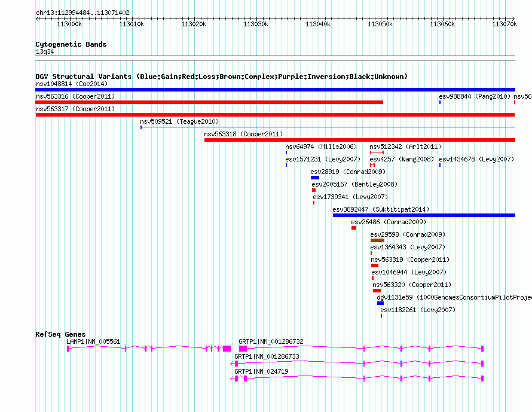532x412 pixels.
Task: Open variant nsv509521 (Teague2010) thin blue line
Action: point(328,127)
